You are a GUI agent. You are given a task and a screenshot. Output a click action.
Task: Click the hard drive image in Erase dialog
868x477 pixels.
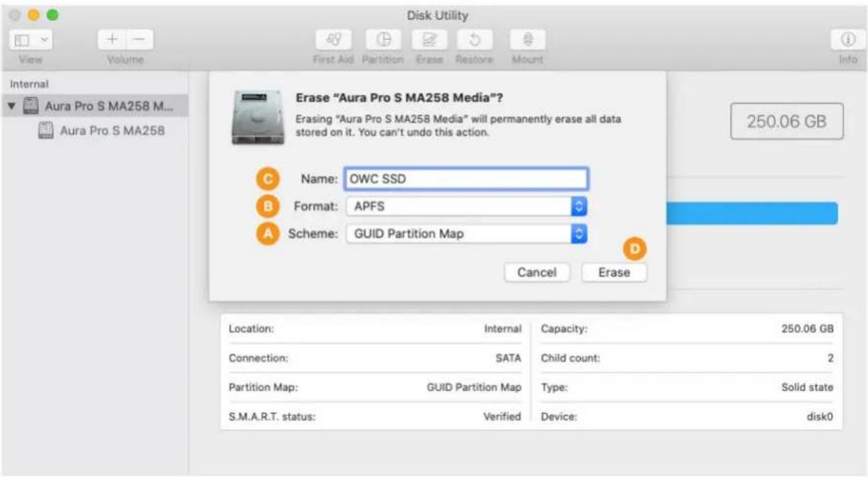[x=257, y=117]
